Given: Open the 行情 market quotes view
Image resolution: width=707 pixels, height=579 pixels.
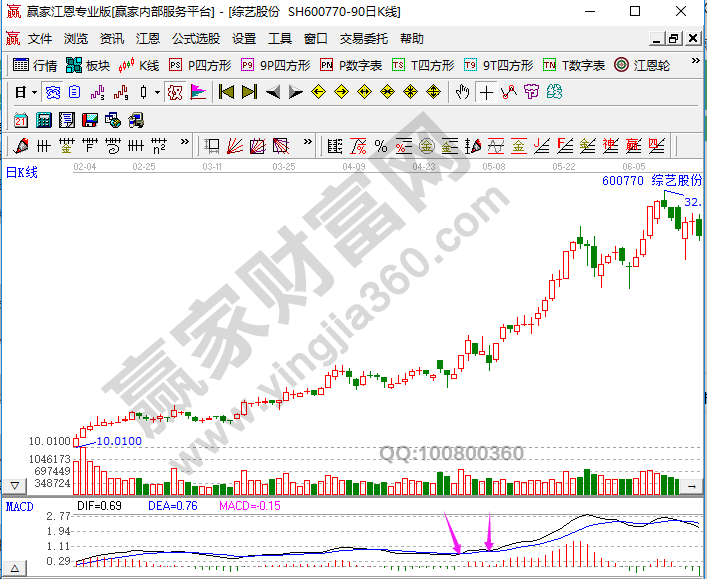Looking at the screenshot, I should point(34,65).
